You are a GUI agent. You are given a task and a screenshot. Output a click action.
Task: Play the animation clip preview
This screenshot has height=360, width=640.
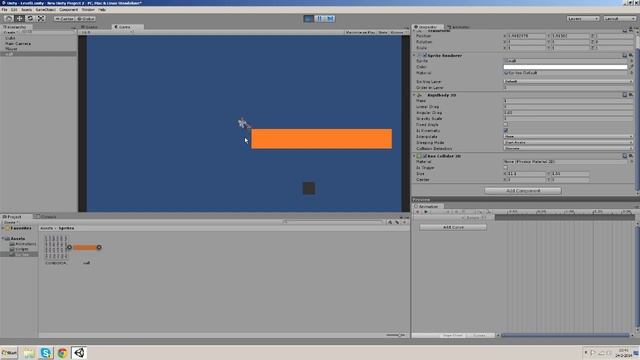tap(426, 212)
